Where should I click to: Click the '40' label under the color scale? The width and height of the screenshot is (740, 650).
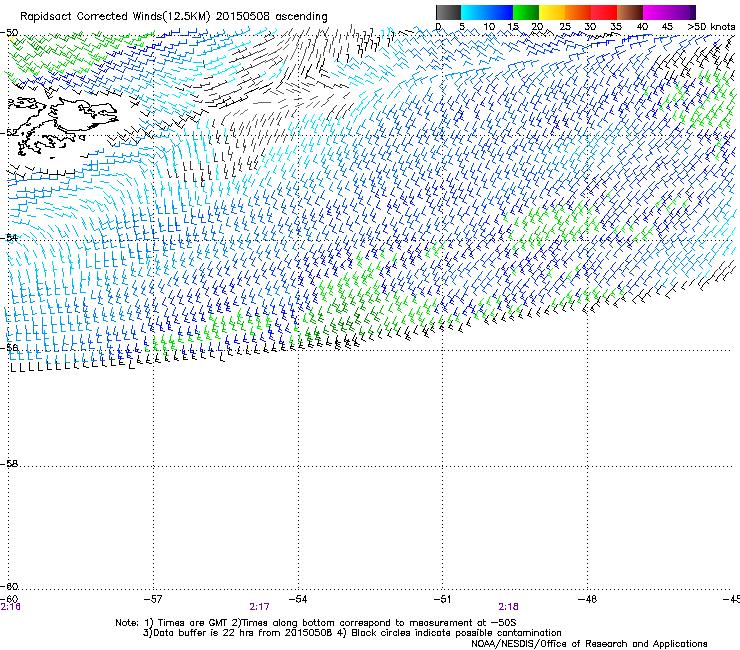click(x=642, y=26)
